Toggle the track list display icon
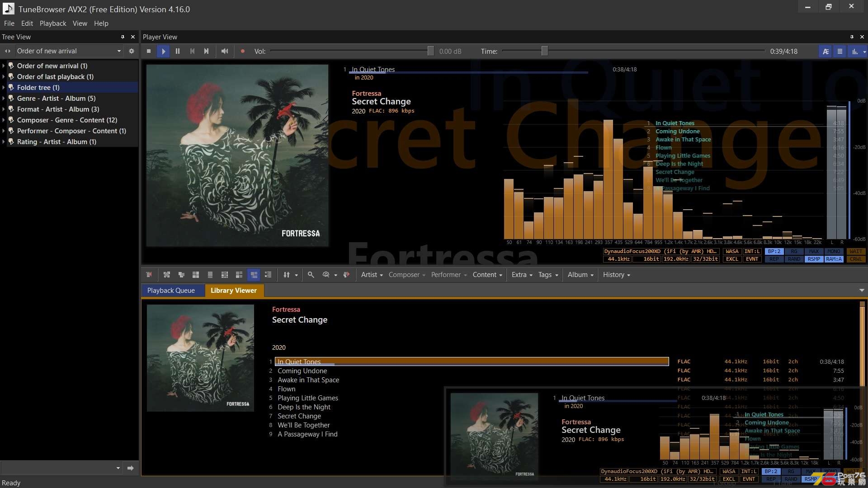Image resolution: width=868 pixels, height=488 pixels. 840,52
